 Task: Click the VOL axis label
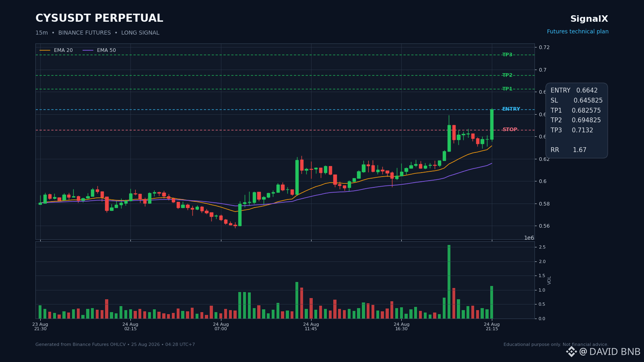point(549,280)
